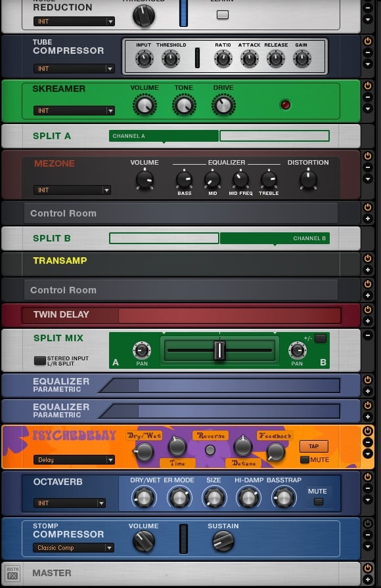Toggle the MUTE switch on Octaverb
This screenshot has height=588, width=381.
pyautogui.click(x=319, y=501)
